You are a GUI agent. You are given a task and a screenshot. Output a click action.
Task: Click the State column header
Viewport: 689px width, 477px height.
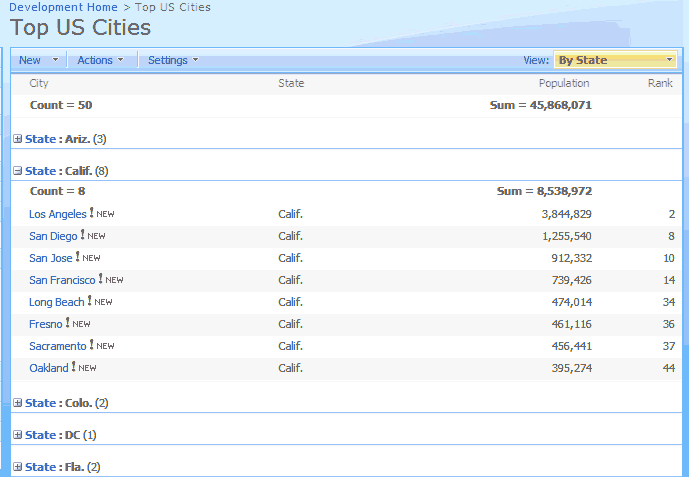(x=291, y=83)
